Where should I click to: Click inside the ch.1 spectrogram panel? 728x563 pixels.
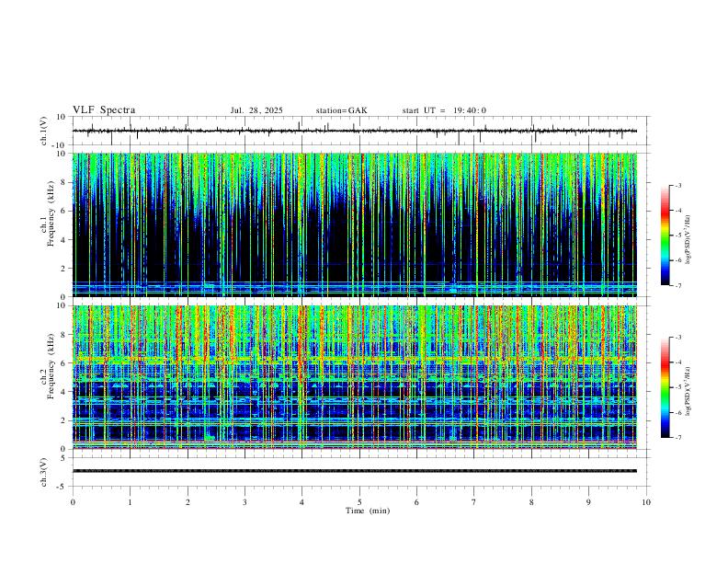355,224
